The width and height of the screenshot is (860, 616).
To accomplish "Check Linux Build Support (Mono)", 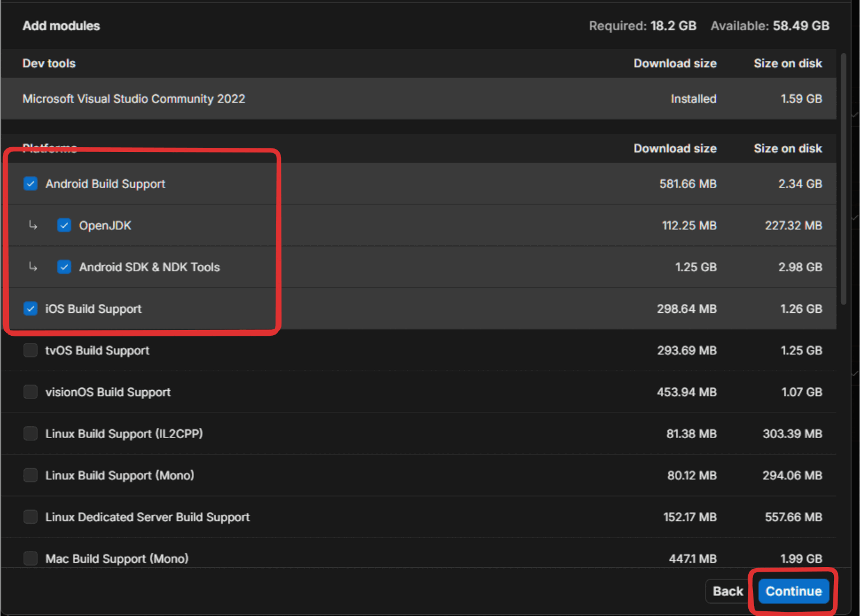I will pos(30,475).
